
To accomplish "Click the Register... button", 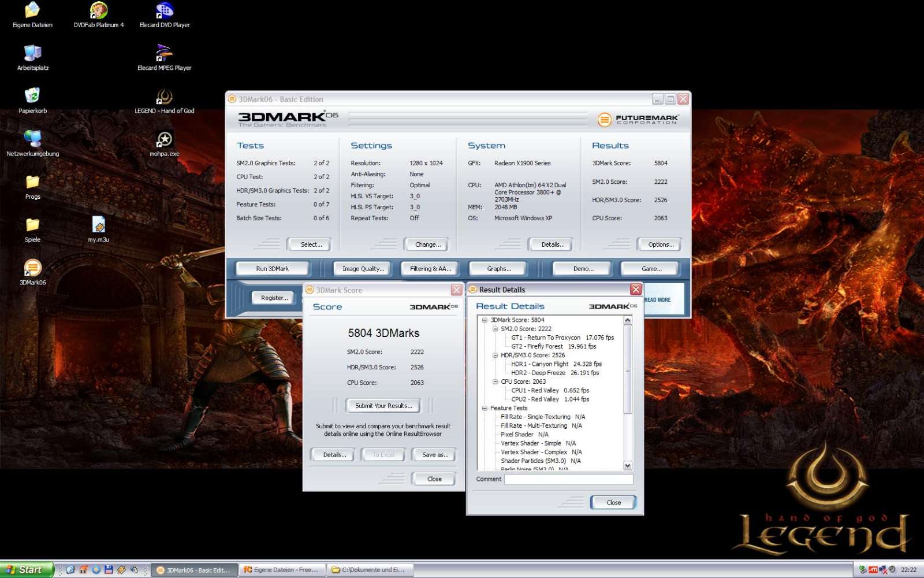I will 274,298.
